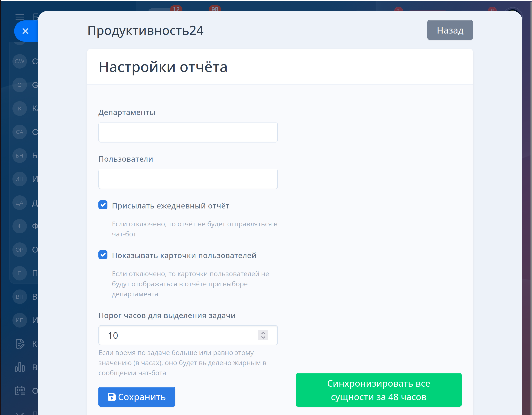The height and width of the screenshot is (415, 532).
Task: Open the Департаменты selection field
Action: tap(188, 132)
